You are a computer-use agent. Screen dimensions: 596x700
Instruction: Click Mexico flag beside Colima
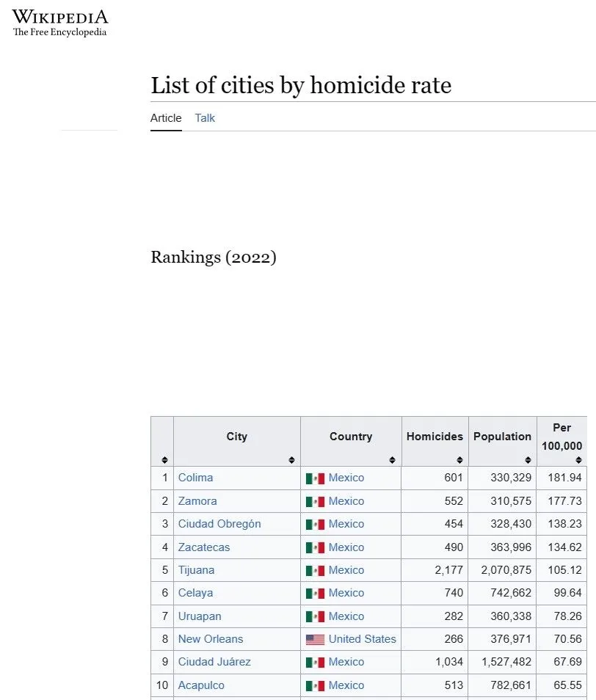[315, 478]
